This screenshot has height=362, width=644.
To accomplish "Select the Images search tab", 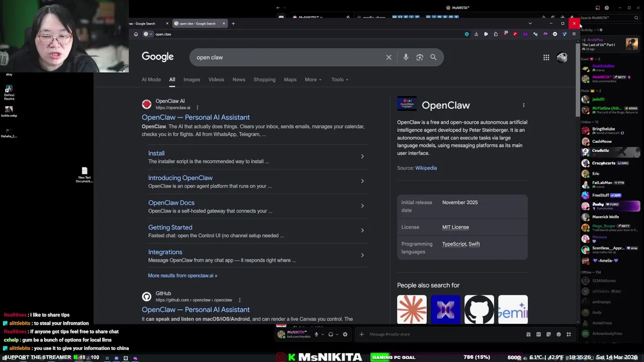I will [x=192, y=79].
